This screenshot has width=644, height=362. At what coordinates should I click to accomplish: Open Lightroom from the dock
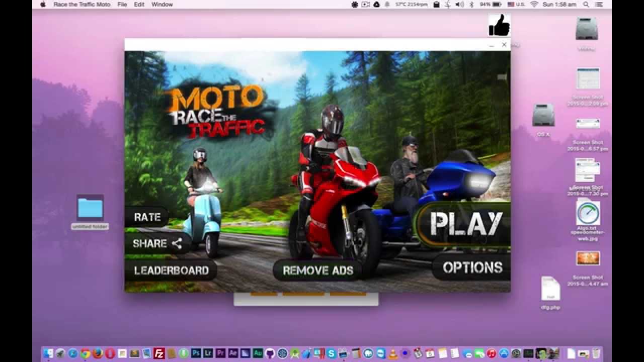[208, 353]
